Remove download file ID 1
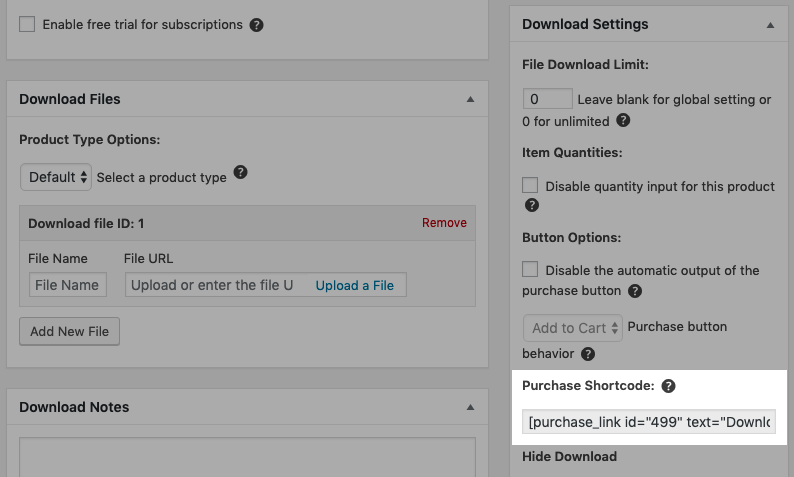The width and height of the screenshot is (794, 477). [x=444, y=223]
